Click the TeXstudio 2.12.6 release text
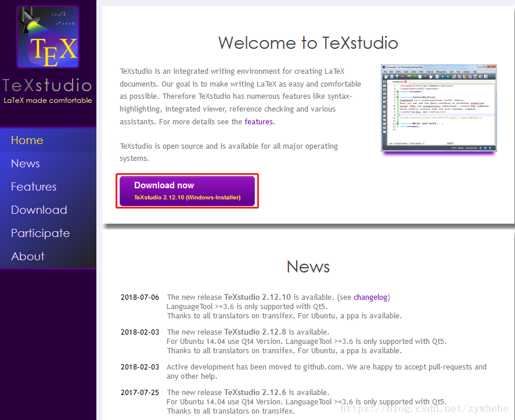This screenshot has height=420, width=515. tap(255, 392)
